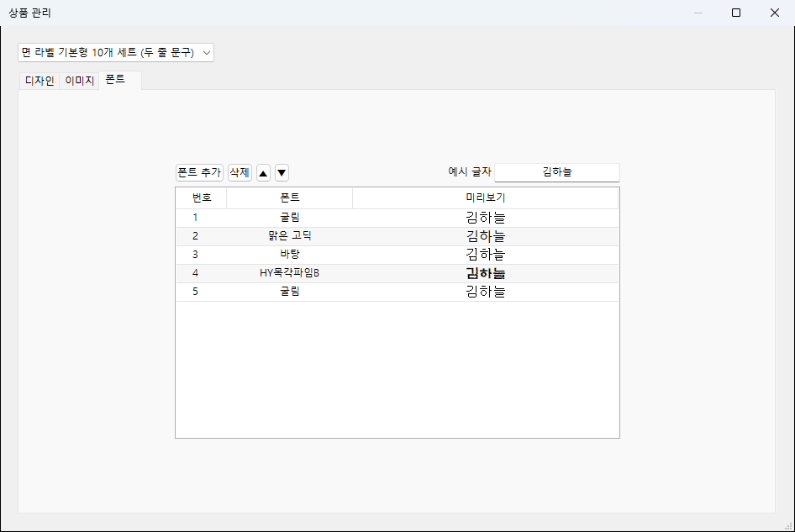Click the bold 김하늘 preview in row 4
Image resolution: width=795 pixels, height=532 pixels.
point(486,273)
